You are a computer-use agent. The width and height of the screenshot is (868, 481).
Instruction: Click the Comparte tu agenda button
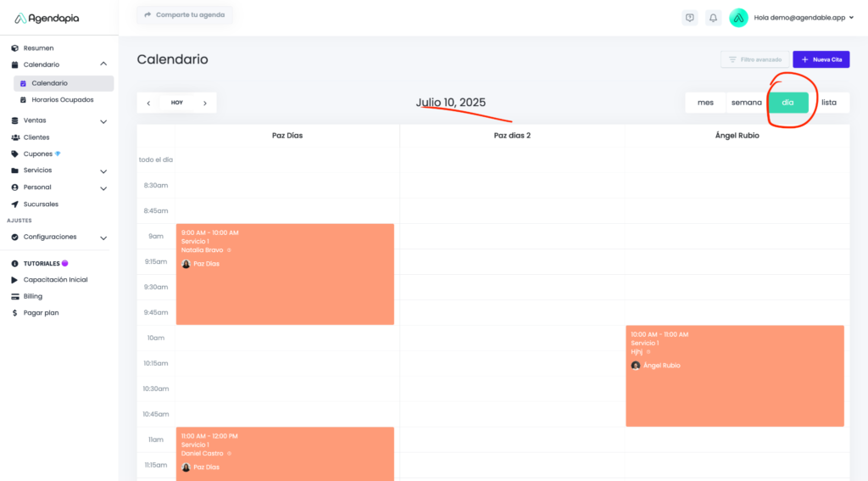[184, 15]
